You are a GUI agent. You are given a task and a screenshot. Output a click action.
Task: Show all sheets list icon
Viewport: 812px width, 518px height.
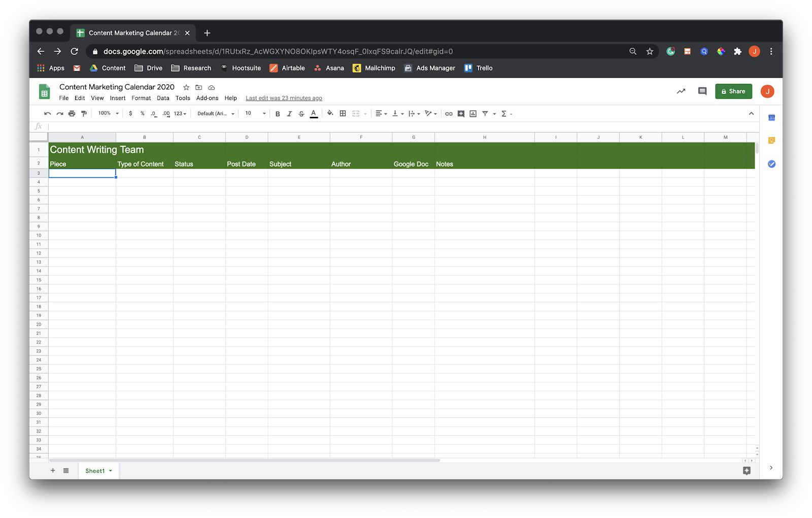[66, 471]
